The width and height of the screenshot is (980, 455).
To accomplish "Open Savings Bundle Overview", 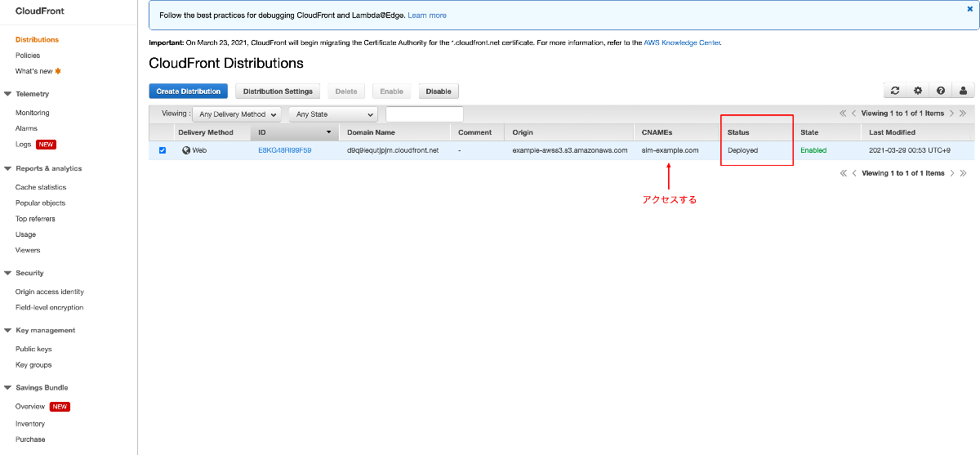I will coord(30,407).
